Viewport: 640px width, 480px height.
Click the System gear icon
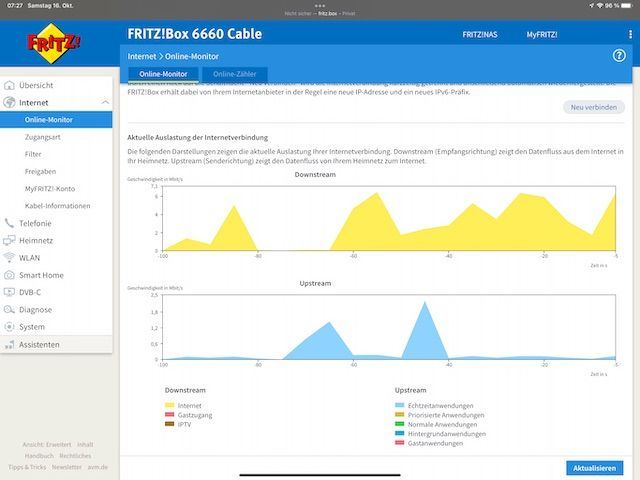tap(9, 327)
